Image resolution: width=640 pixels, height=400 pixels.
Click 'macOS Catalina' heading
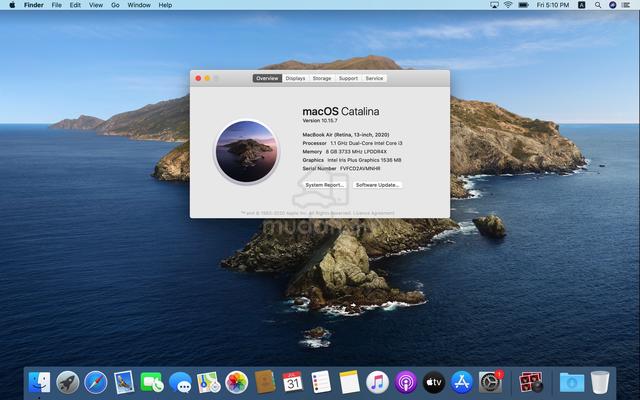pos(341,111)
